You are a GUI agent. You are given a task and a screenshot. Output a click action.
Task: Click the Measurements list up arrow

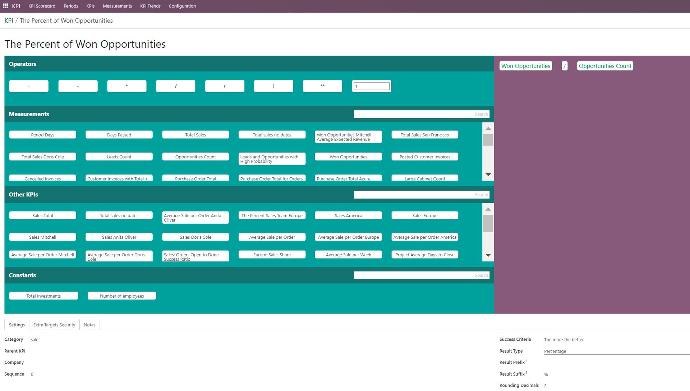488,128
